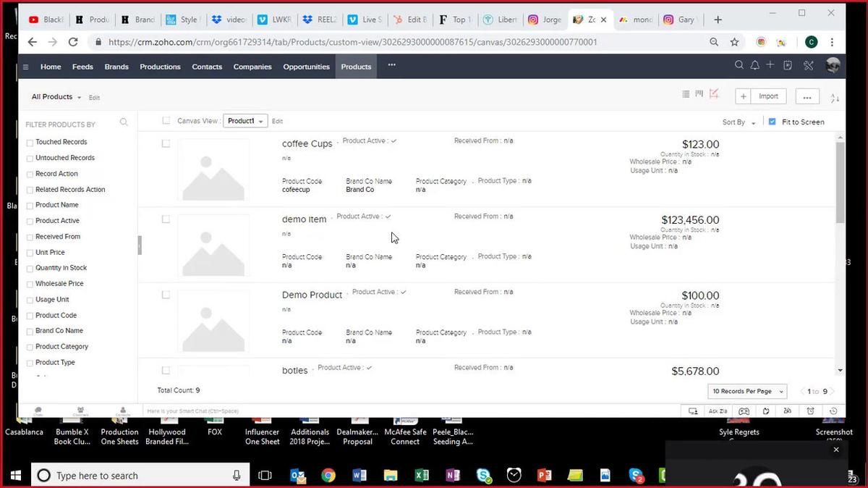Open the setup tools wrench icon

point(809,66)
